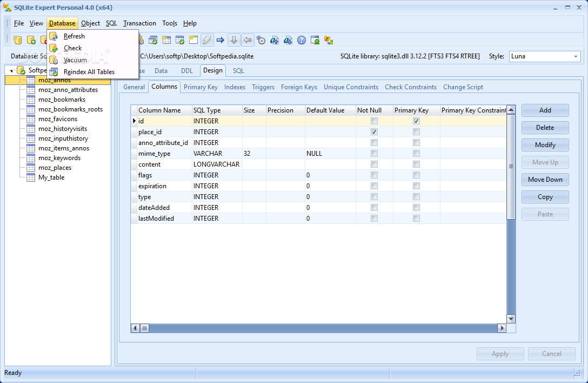Click the Add Database icon with green plus
588x383 pixels.
pos(31,40)
